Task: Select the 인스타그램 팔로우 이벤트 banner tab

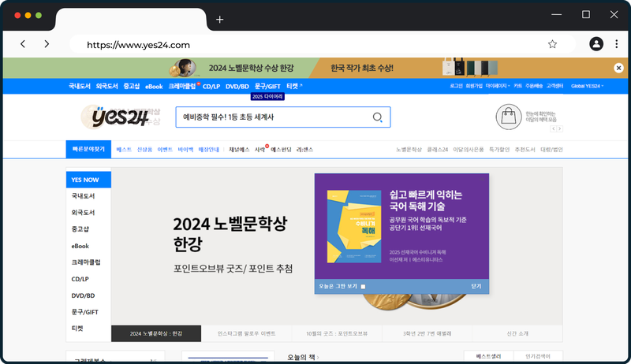Action: [x=246, y=333]
